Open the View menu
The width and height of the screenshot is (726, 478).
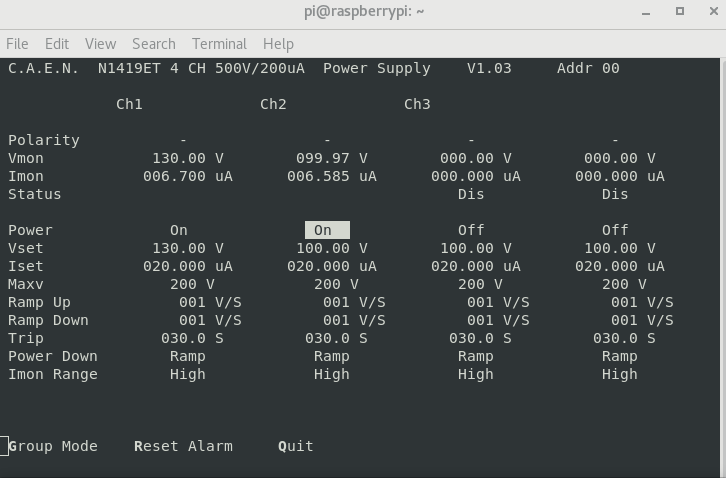tap(100, 44)
